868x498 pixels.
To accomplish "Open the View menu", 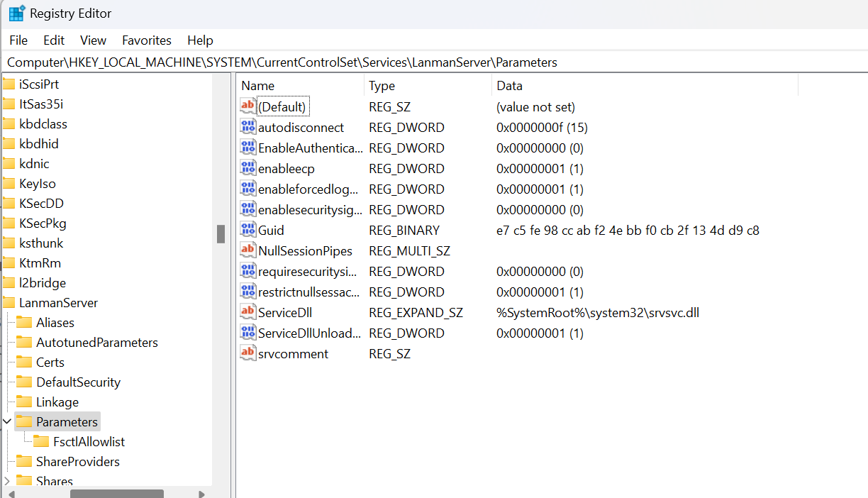I will [93, 40].
